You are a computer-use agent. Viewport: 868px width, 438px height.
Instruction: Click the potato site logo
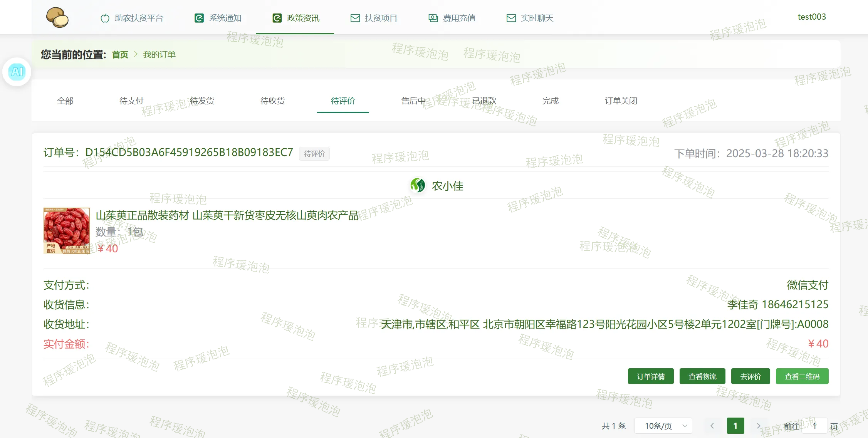point(57,17)
